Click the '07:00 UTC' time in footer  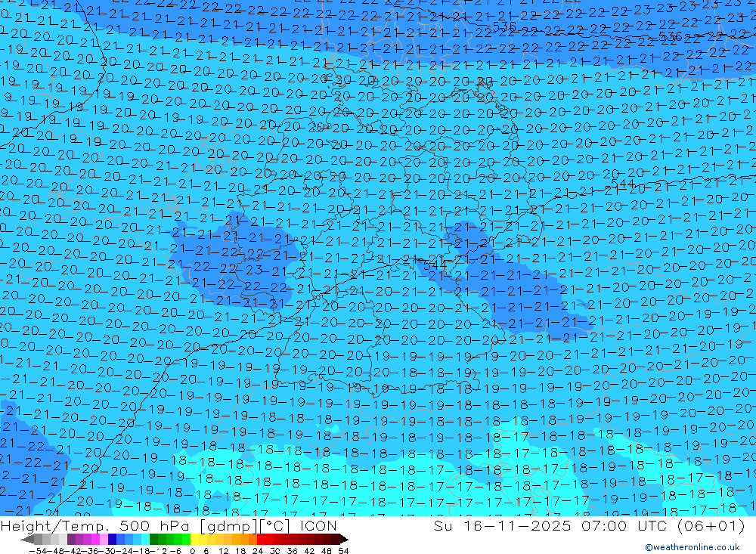pos(626,525)
